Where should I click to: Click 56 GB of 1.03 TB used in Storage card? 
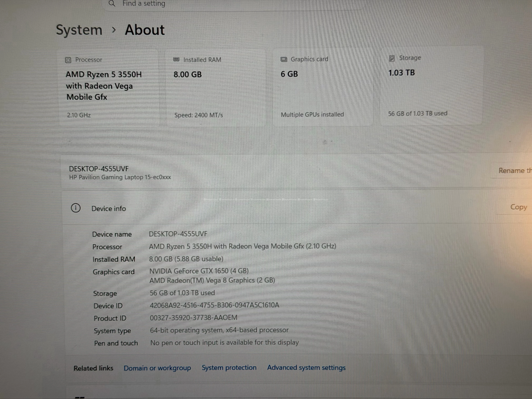point(418,113)
